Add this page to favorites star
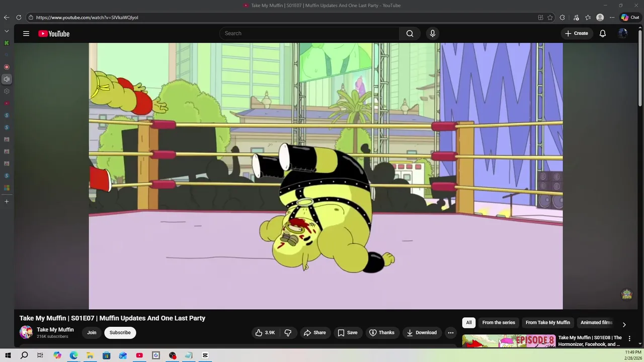Image resolution: width=644 pixels, height=362 pixels. coord(550,18)
